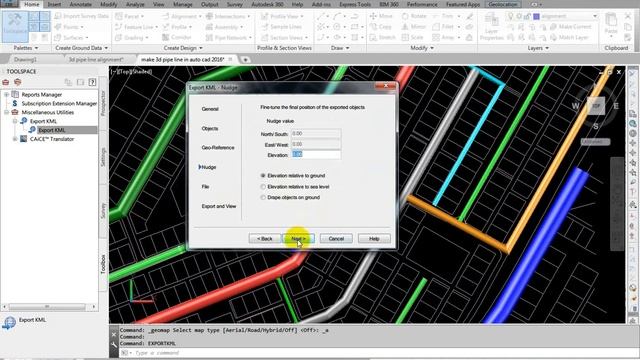Click the Move tool in Modify panel
The image size is (640, 360).
(381, 16)
